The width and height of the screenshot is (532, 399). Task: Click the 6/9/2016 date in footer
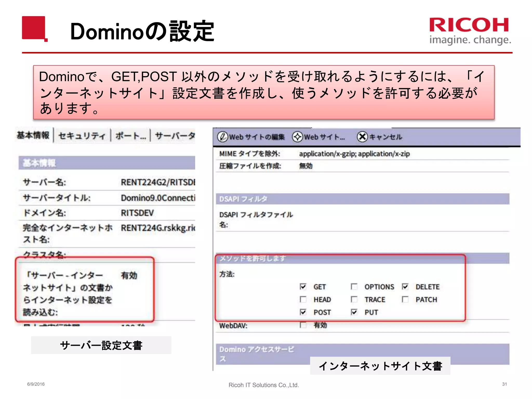pyautogui.click(x=36, y=384)
